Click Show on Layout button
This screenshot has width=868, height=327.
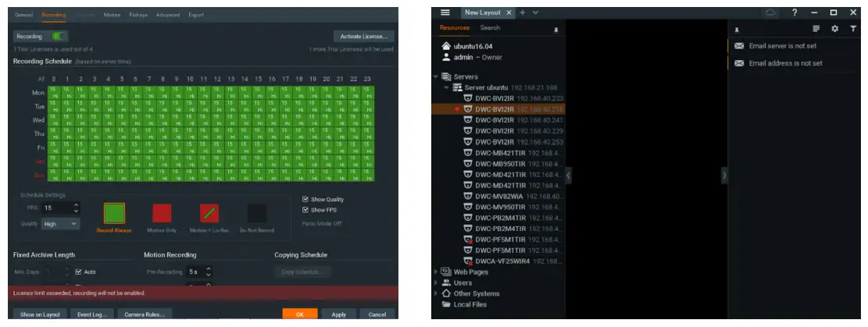pyautogui.click(x=40, y=315)
